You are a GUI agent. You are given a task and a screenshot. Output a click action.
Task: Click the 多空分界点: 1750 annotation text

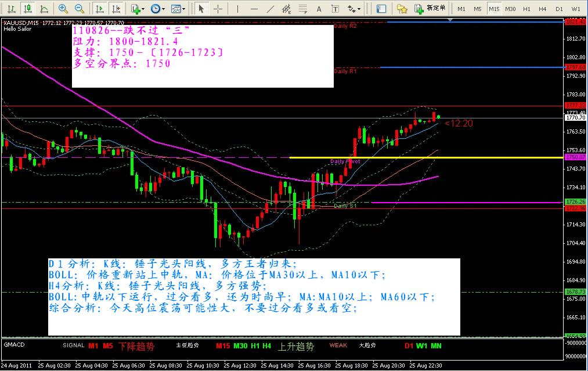tap(121, 63)
